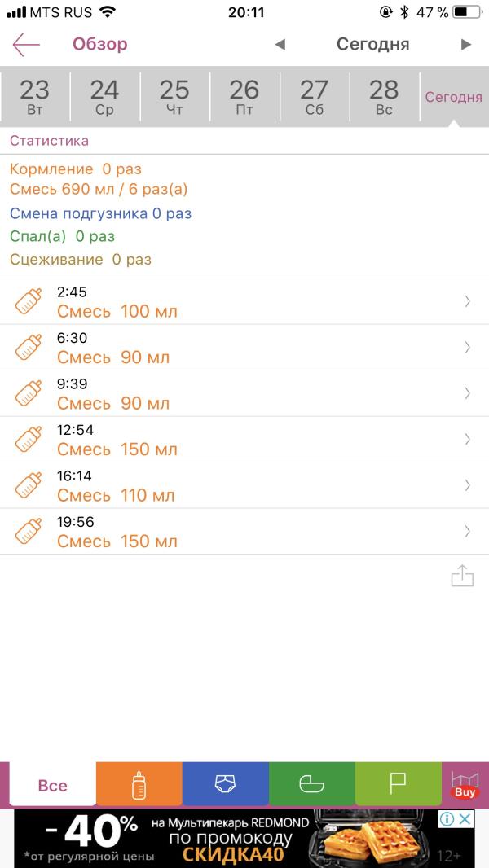This screenshot has height=868, width=489.
Task: Select day 25 Чт in the calendar strip
Action: coord(174,96)
